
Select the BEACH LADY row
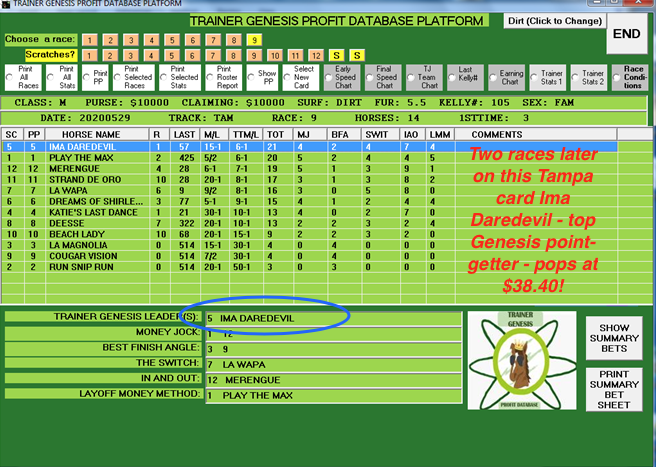(x=309, y=234)
